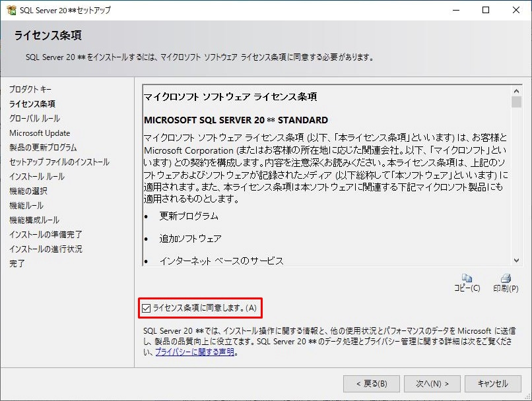
Task: Select the 機能の選択 step
Action: [x=28, y=191]
